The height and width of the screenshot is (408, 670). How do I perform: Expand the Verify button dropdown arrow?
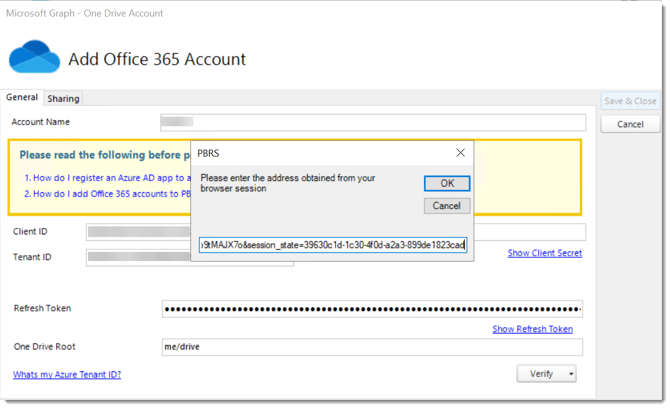tap(571, 374)
